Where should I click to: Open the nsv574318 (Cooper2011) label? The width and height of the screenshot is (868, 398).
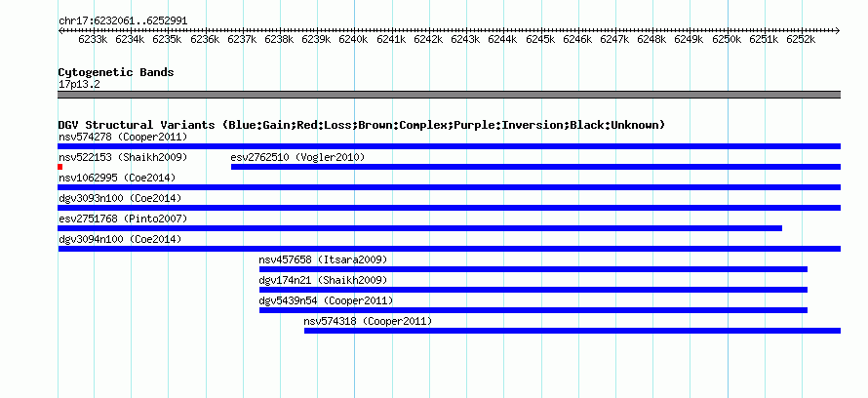click(368, 321)
